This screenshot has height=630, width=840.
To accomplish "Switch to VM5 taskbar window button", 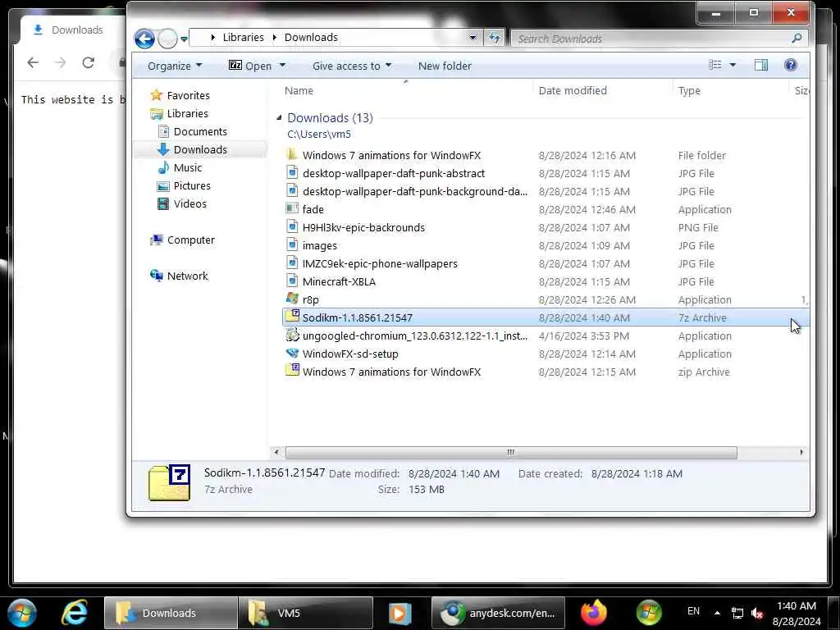I will pyautogui.click(x=305, y=613).
